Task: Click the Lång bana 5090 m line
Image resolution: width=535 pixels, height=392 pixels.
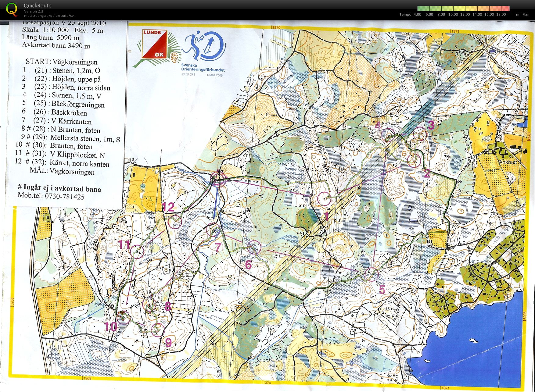Action: click(51, 37)
